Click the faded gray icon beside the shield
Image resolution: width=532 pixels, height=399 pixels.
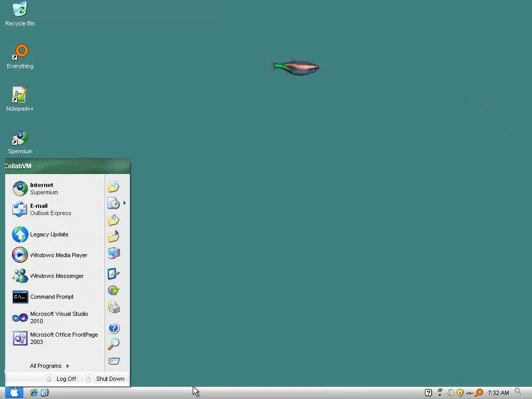pos(451,393)
